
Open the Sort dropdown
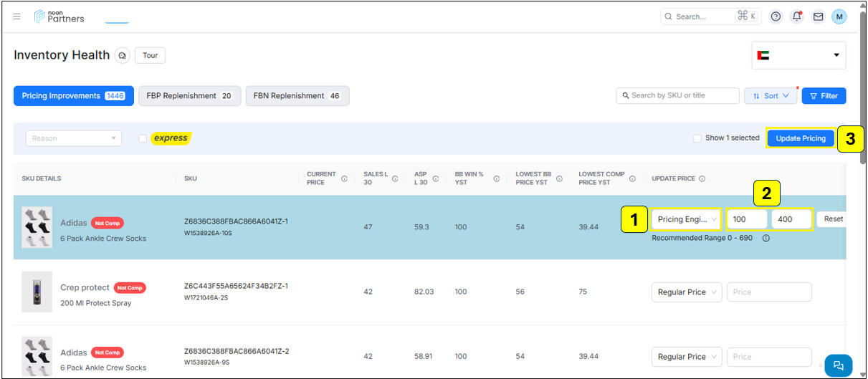click(x=771, y=96)
